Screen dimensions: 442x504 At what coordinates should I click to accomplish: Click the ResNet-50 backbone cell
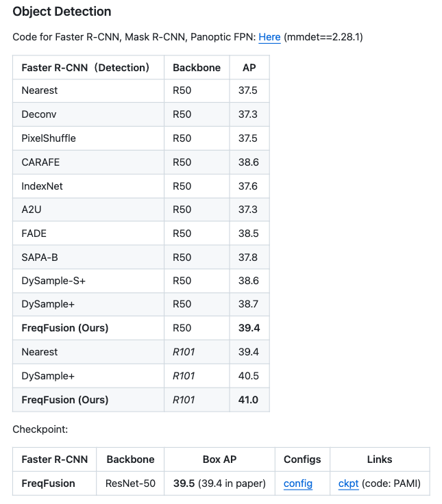(130, 483)
